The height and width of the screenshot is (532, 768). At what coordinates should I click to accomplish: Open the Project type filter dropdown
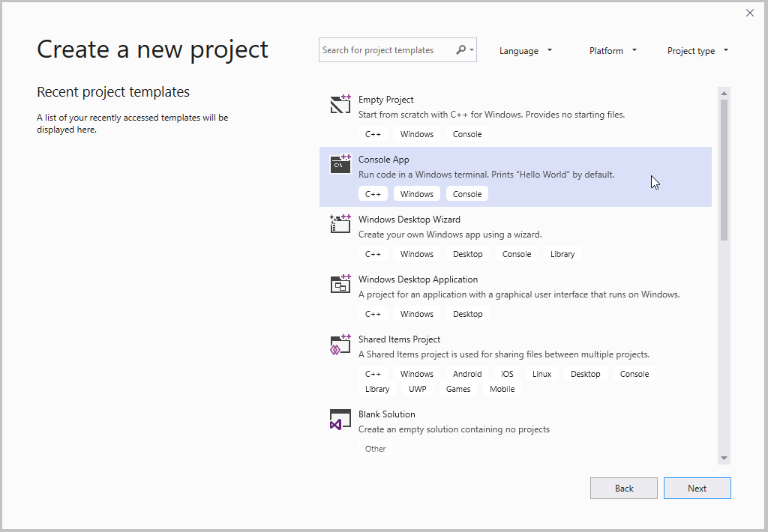[x=697, y=50]
